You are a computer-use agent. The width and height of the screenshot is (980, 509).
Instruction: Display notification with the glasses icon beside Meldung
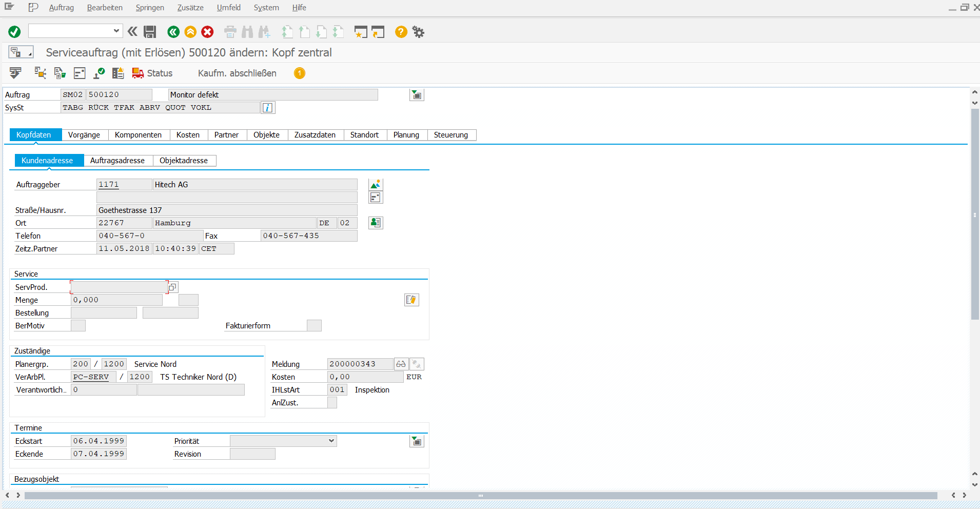click(x=401, y=364)
